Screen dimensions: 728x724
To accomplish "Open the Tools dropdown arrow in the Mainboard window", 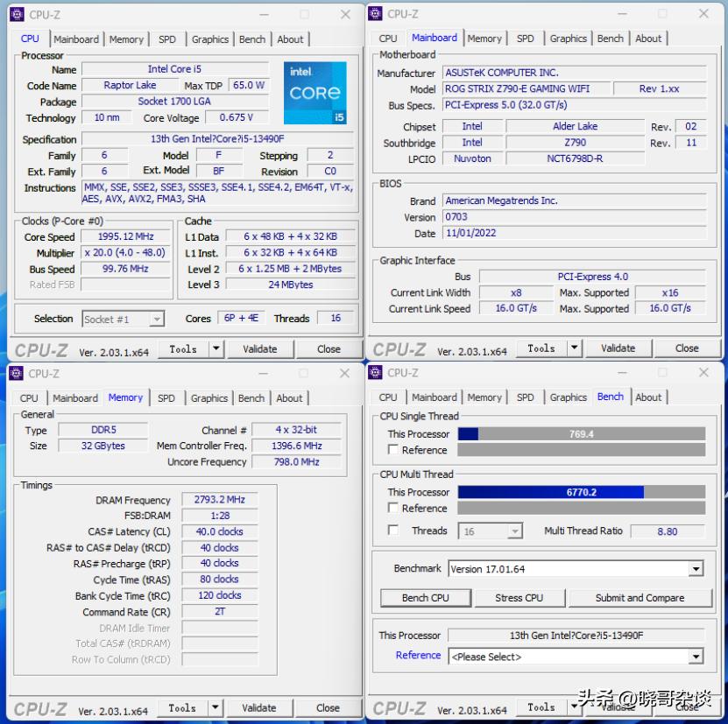I will coord(575,348).
